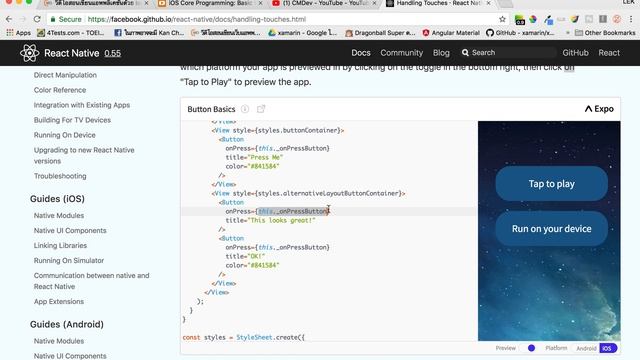The width and height of the screenshot is (640, 360).
Task: Open Direct Manipulation doc link
Action: pos(65,75)
